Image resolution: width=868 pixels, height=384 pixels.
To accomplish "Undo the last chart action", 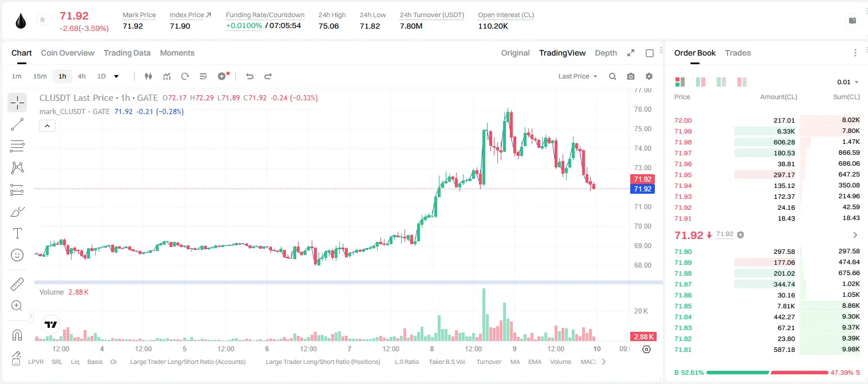I will 250,76.
